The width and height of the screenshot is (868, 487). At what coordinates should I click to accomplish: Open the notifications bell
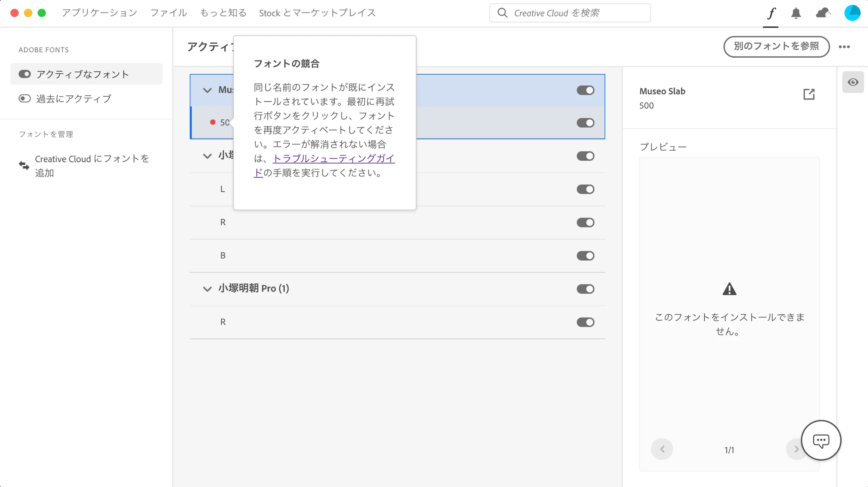[x=796, y=13]
